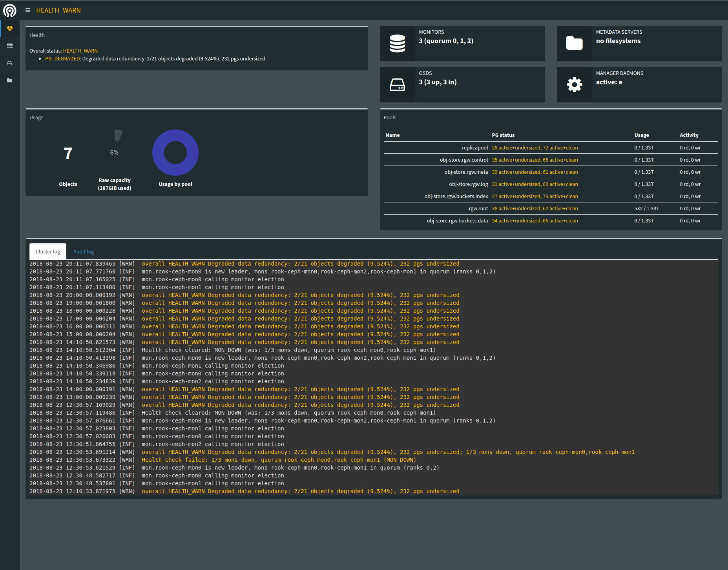Click obj-store.rgw.control pool name

click(x=464, y=160)
